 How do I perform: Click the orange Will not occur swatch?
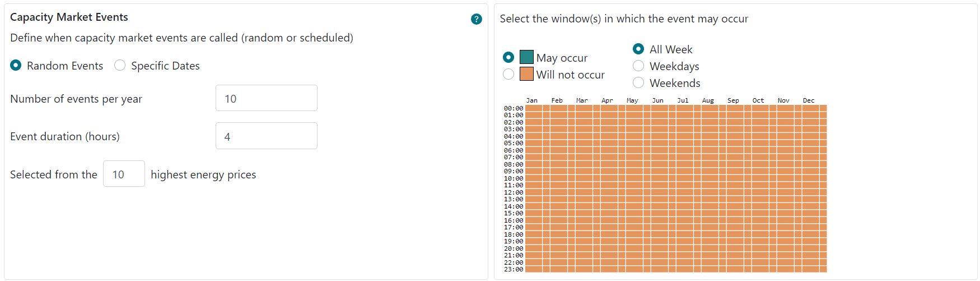coord(526,74)
